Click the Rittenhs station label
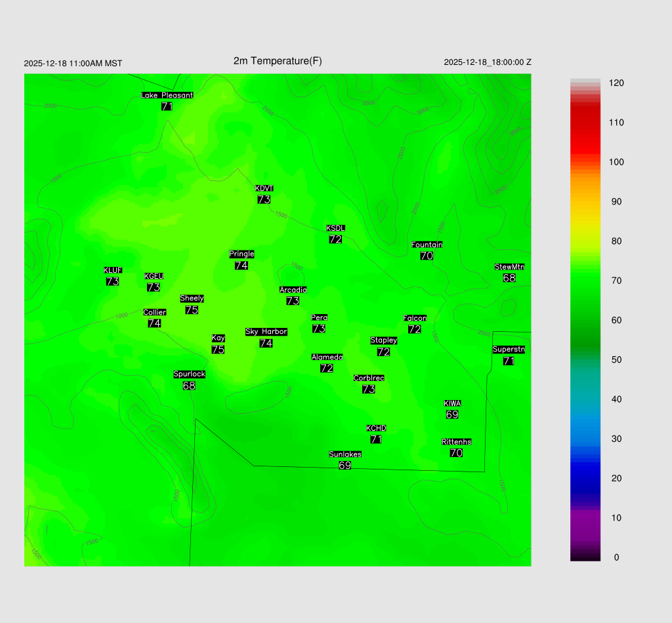Screen dimensions: 672x623 (457, 442)
